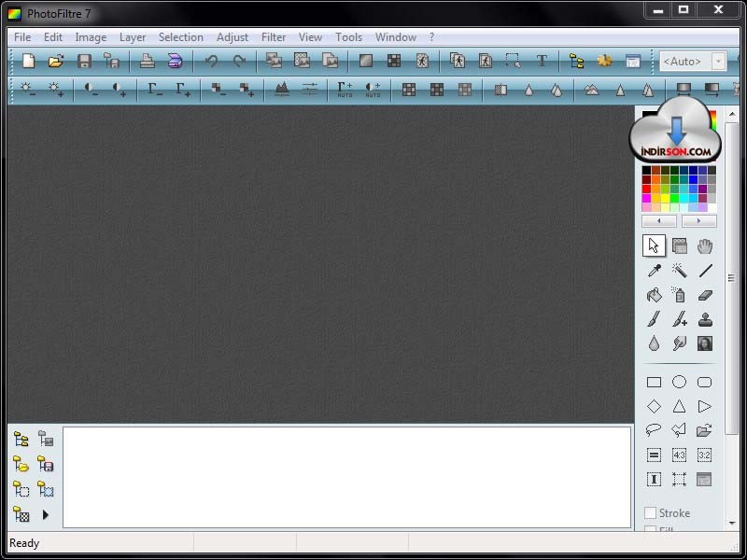Select the Clone Stamp tool

pos(705,319)
